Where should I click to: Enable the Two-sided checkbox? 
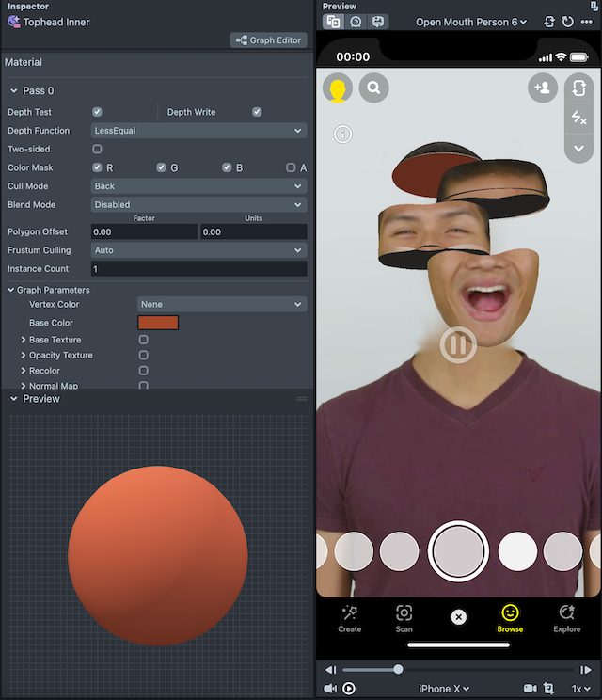pos(97,150)
